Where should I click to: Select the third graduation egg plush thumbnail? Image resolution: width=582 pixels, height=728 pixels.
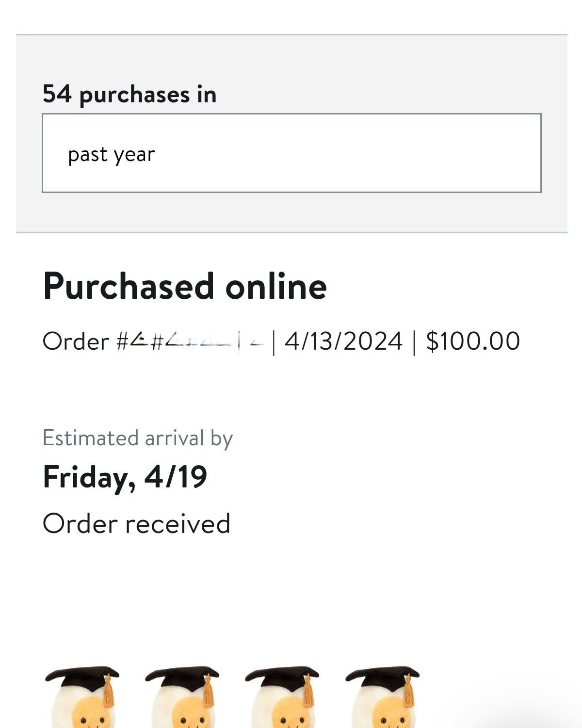[x=282, y=696]
